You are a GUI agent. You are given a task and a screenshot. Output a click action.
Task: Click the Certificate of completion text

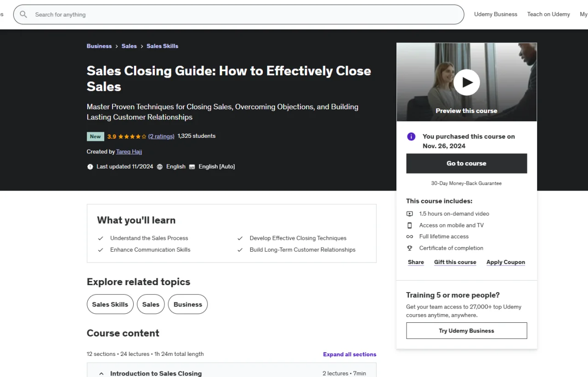coord(451,248)
